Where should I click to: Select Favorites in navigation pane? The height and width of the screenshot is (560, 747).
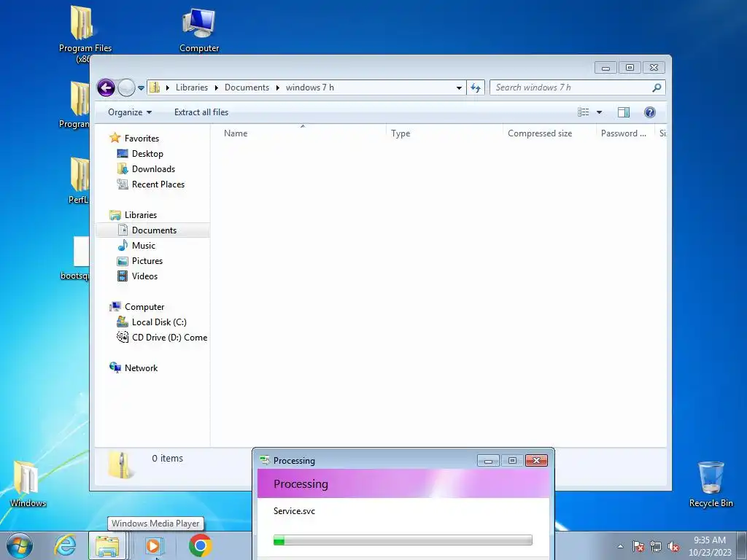pos(142,139)
